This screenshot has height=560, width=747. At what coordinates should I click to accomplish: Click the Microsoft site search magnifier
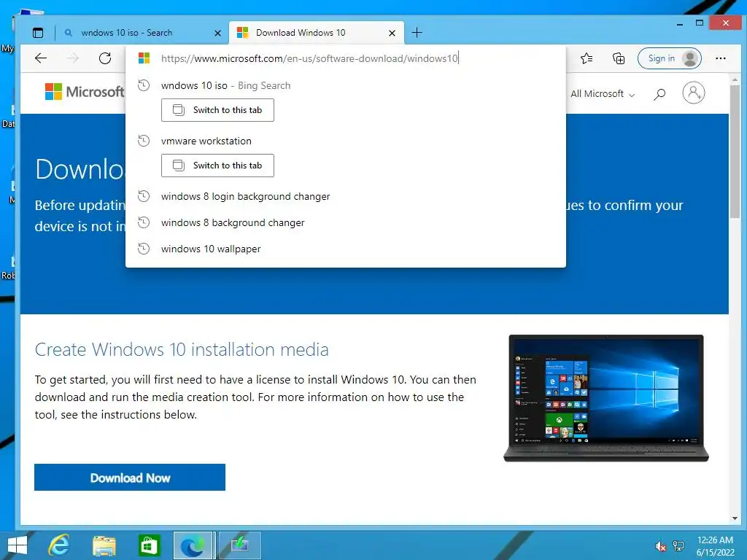659,94
